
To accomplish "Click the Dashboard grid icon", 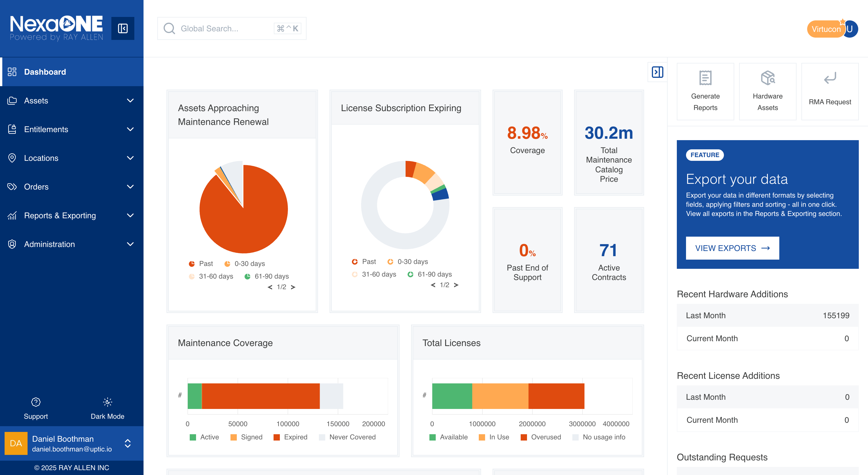I will click(12, 72).
